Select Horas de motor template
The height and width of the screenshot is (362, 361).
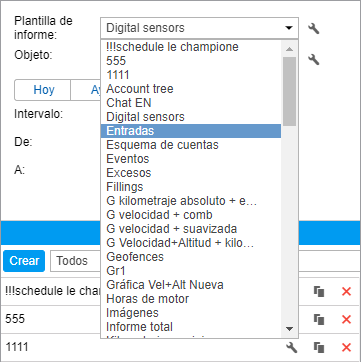(191, 299)
